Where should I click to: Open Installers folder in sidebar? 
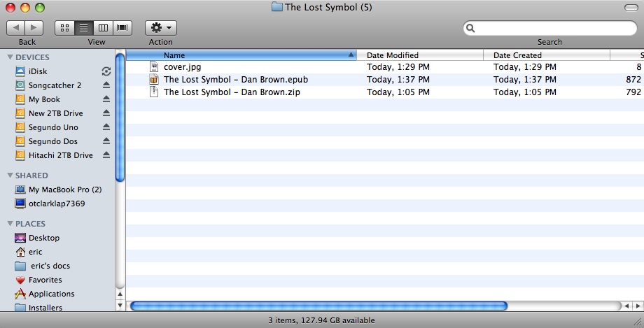[45, 308]
